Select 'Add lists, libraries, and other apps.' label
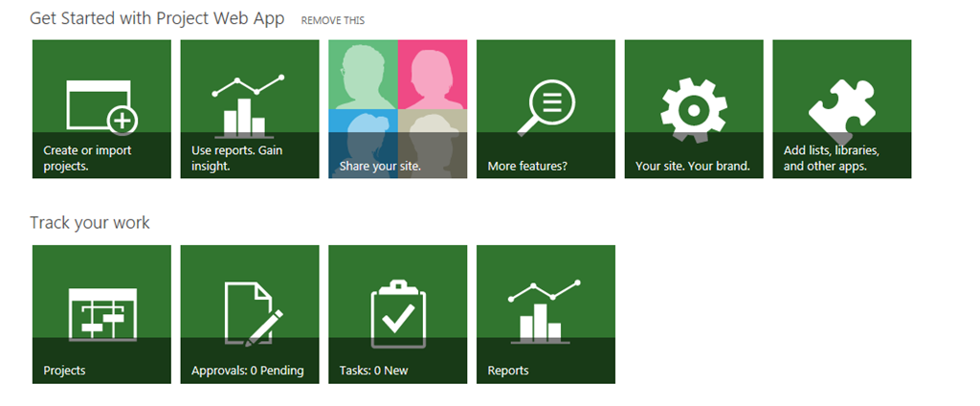The width and height of the screenshot is (980, 406). pos(832,159)
